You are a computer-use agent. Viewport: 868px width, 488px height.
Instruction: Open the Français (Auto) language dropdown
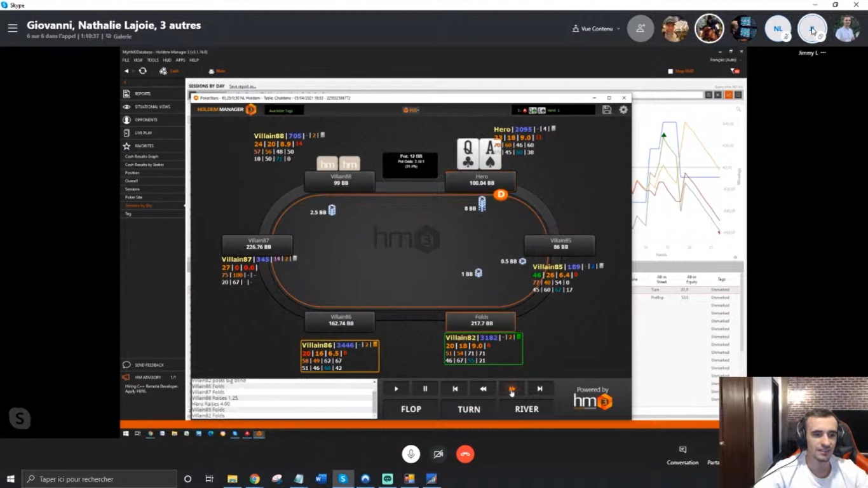(722, 60)
